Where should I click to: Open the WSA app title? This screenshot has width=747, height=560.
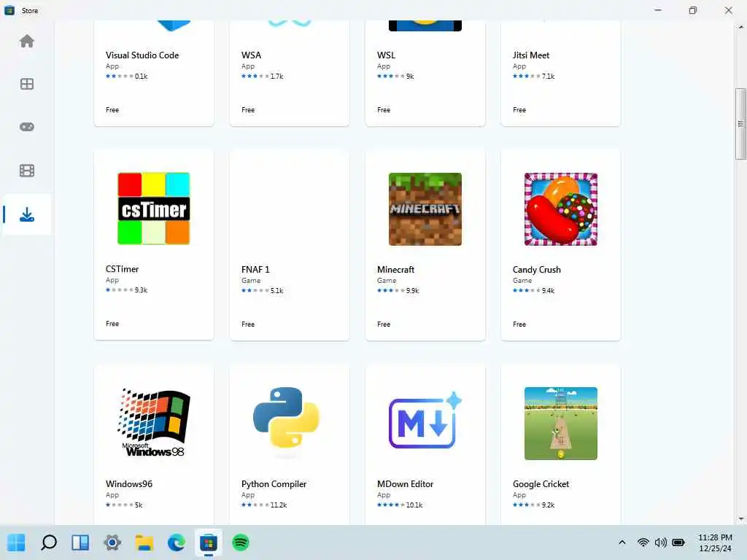point(251,55)
